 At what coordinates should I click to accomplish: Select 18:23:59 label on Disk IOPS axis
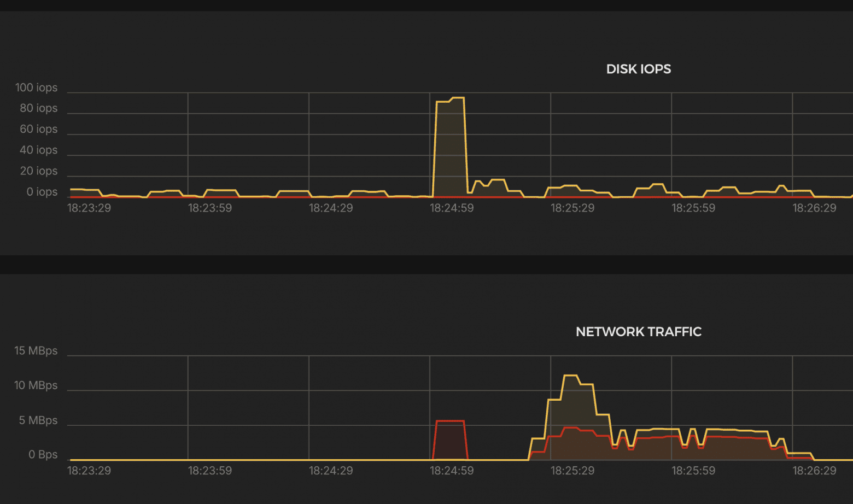(x=210, y=208)
